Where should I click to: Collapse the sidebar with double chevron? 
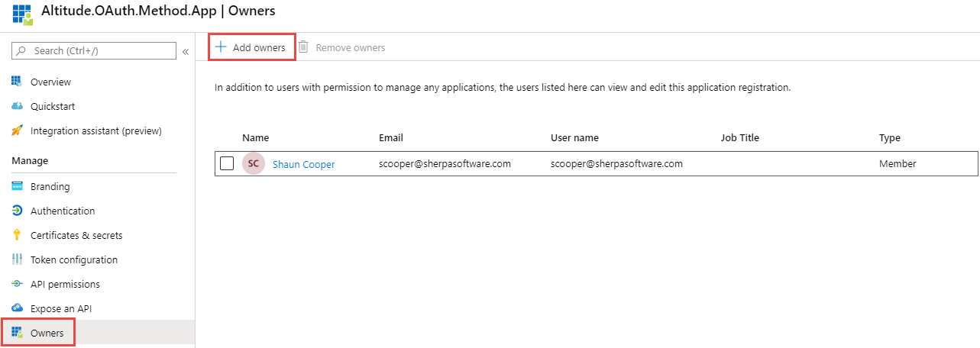click(x=185, y=51)
